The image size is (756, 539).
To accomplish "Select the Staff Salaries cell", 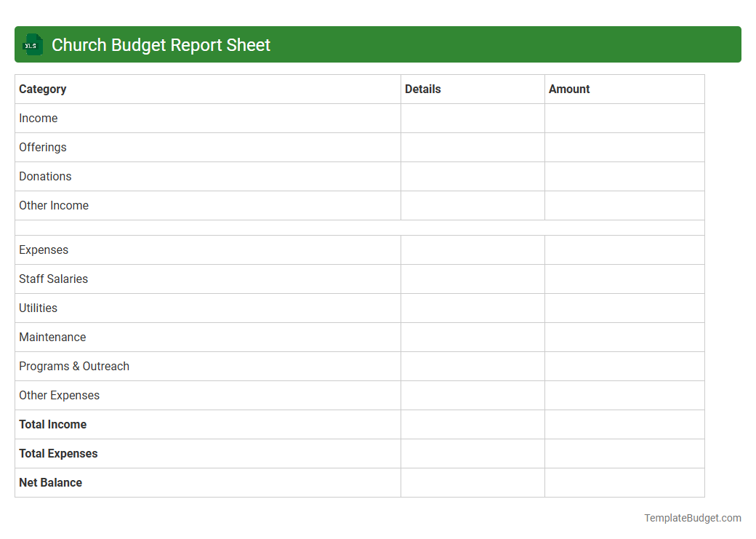I will coord(53,279).
